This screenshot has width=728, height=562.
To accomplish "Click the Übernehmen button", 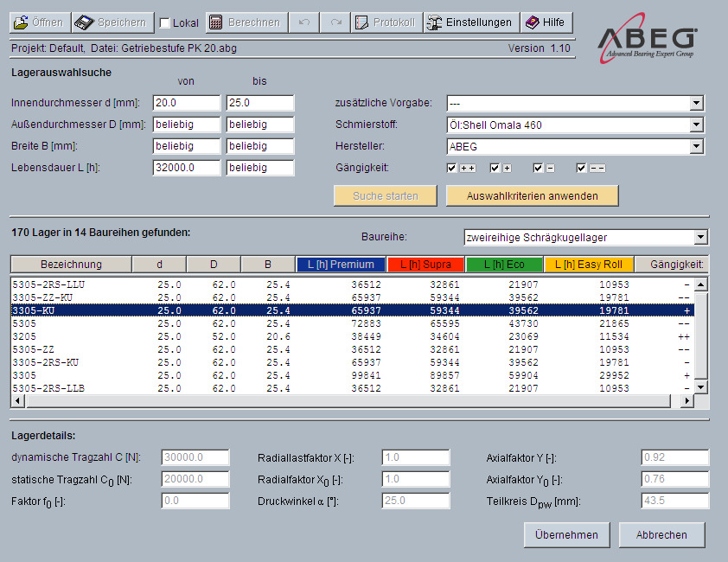I will 566,535.
